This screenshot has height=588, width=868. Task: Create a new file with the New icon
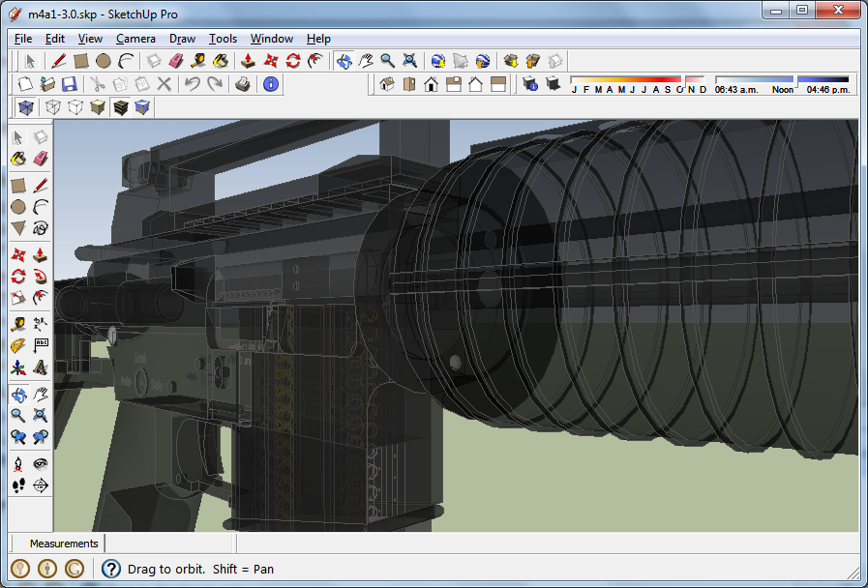pyautogui.click(x=25, y=84)
